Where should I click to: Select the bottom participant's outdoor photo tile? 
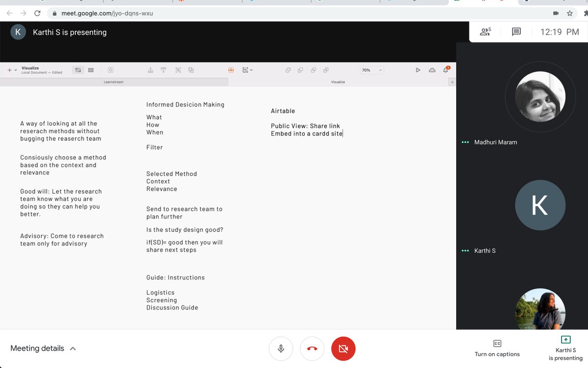(x=540, y=309)
